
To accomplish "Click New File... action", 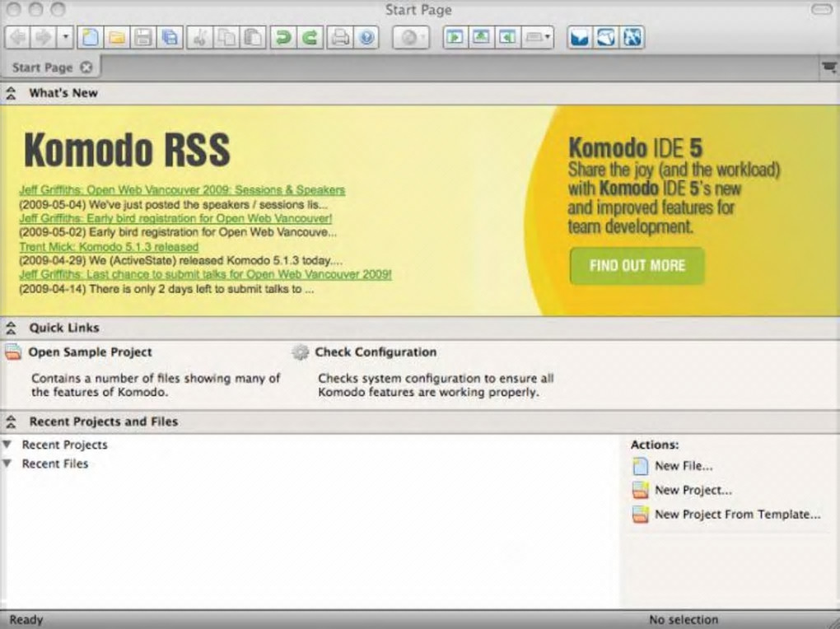I will (684, 466).
